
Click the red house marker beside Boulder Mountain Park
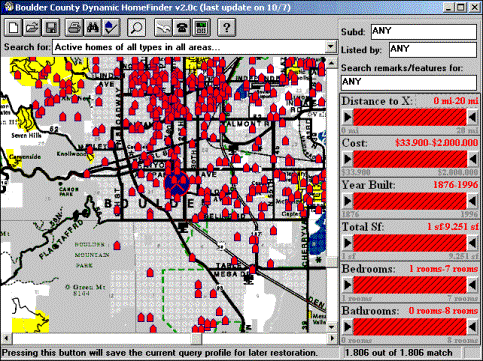coord(117,246)
